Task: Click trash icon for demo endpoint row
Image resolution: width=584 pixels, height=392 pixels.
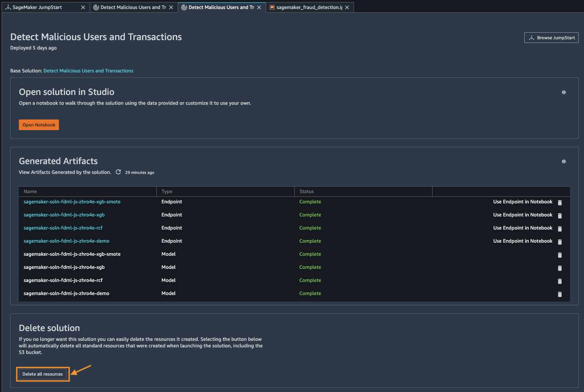Action: 560,242
